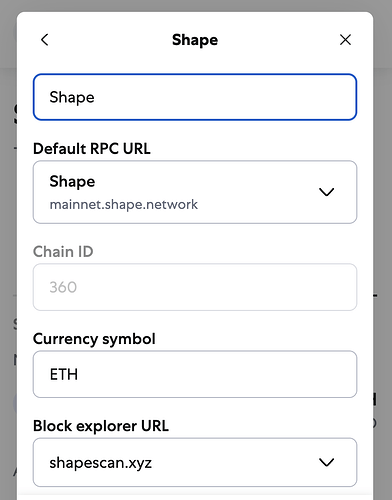Focus the Currency symbol input field

click(x=195, y=374)
